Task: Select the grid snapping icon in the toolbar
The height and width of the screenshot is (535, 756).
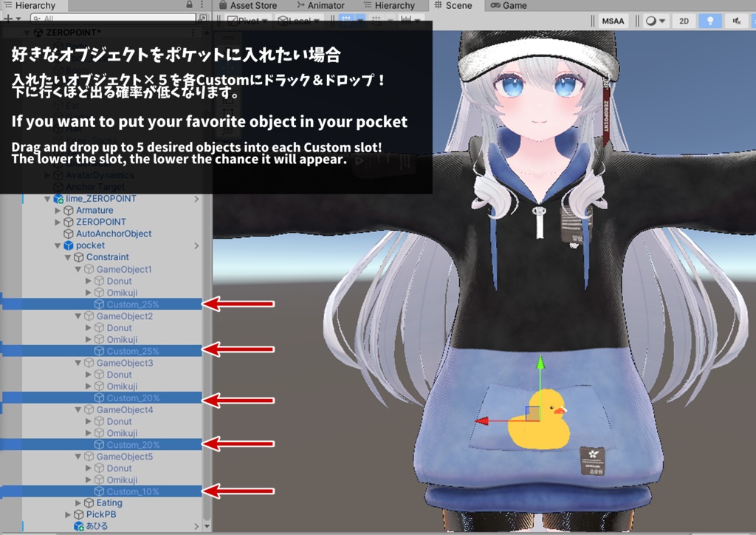Action: (347, 21)
